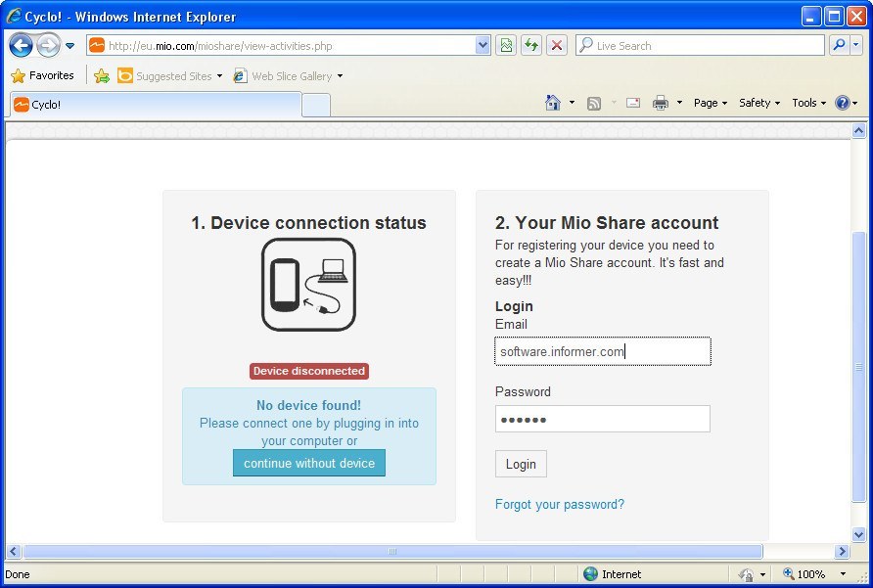Open the Home page icon
The width and height of the screenshot is (873, 588).
point(553,103)
